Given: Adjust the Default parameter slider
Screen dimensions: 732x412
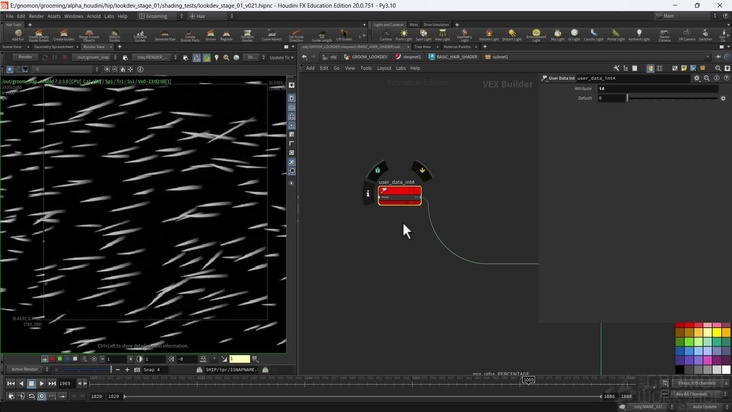Looking at the screenshot, I should (x=672, y=98).
